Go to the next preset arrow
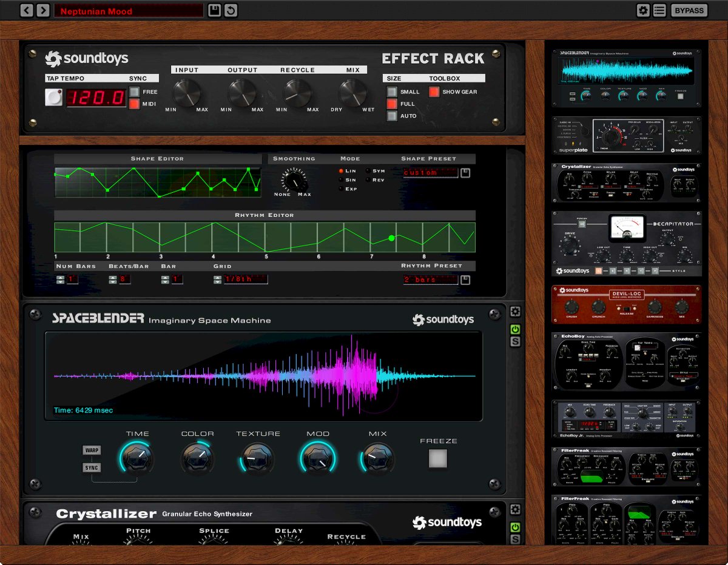Screen dimensions: 728x565 (x=42, y=10)
